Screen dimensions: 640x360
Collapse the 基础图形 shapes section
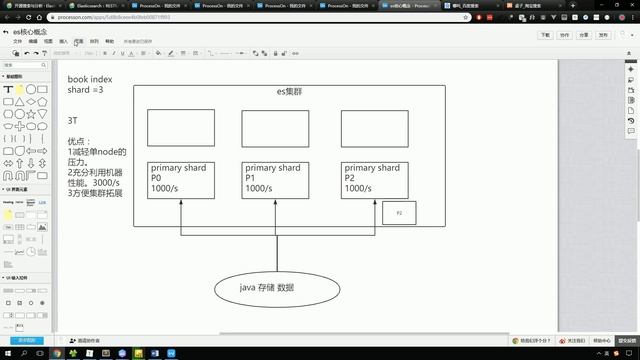pyautogui.click(x=13, y=76)
